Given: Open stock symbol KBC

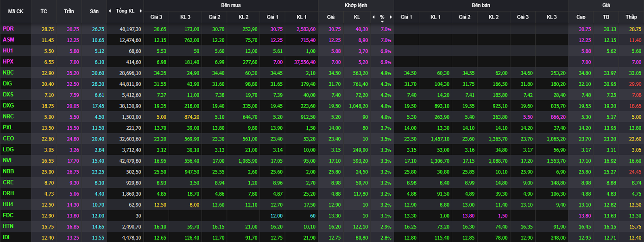Looking at the screenshot, I should point(8,73).
